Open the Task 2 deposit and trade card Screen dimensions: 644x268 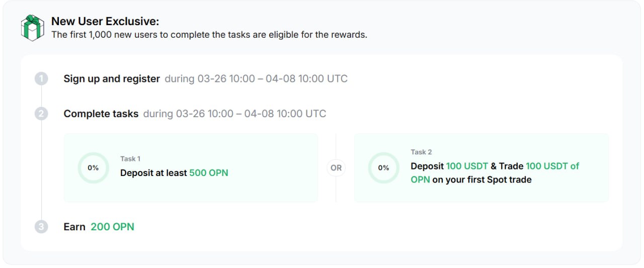pos(481,168)
